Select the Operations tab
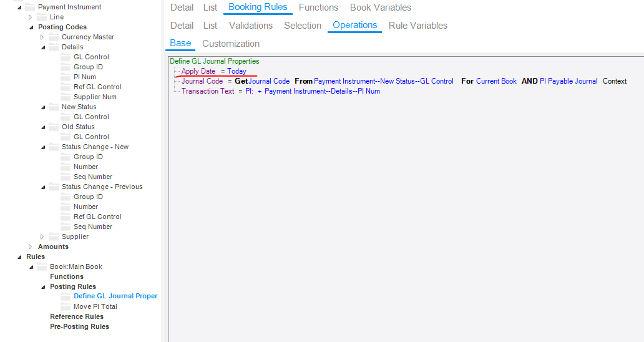This screenshot has width=644, height=342. [355, 25]
